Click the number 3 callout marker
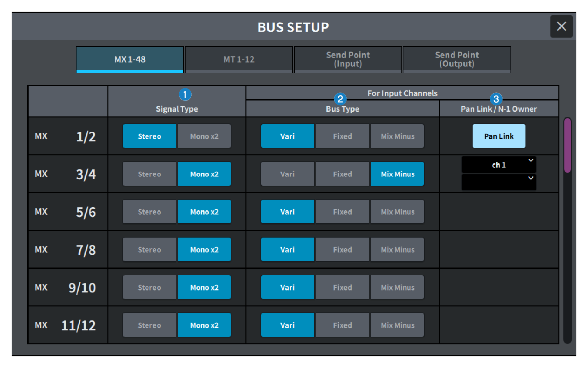The width and height of the screenshot is (588, 368). (x=496, y=99)
